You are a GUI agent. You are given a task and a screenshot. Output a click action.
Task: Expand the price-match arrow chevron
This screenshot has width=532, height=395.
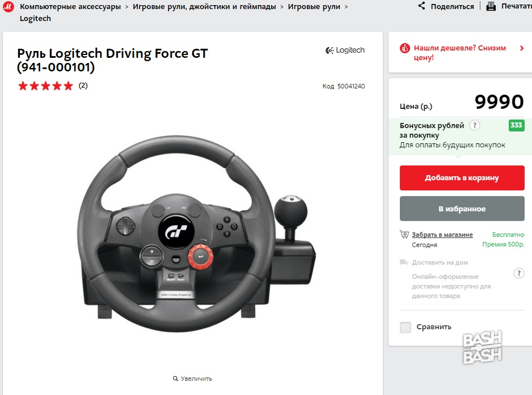click(522, 49)
